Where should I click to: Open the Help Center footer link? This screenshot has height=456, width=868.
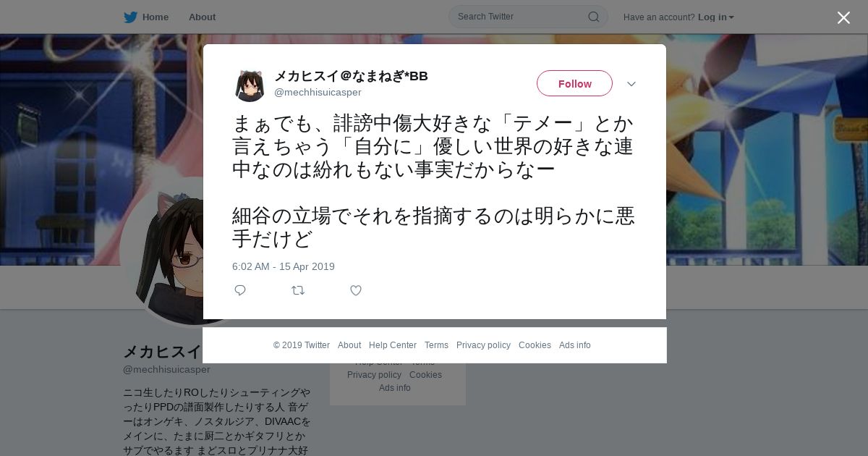coord(393,345)
